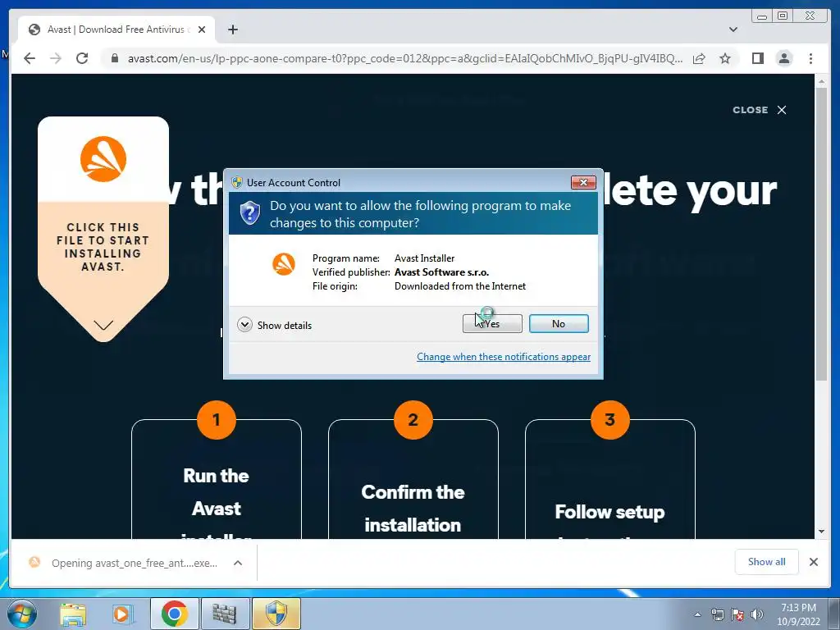Close the Avast browser tab
This screenshot has height=630, width=840.
[202, 30]
